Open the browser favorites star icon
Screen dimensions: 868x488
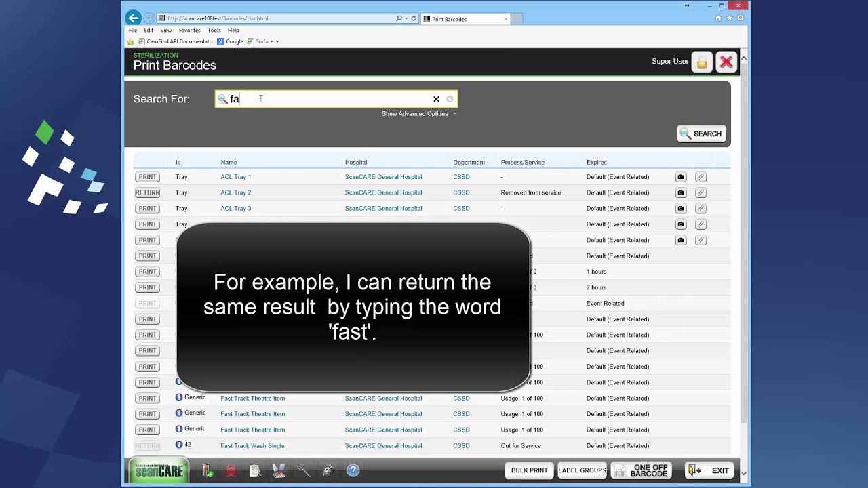[x=729, y=18]
